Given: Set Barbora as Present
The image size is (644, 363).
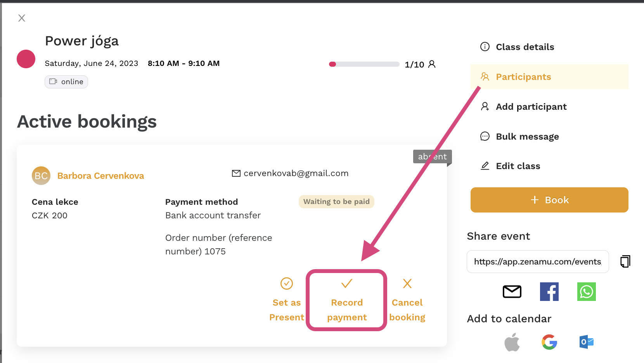Looking at the screenshot, I should (287, 300).
